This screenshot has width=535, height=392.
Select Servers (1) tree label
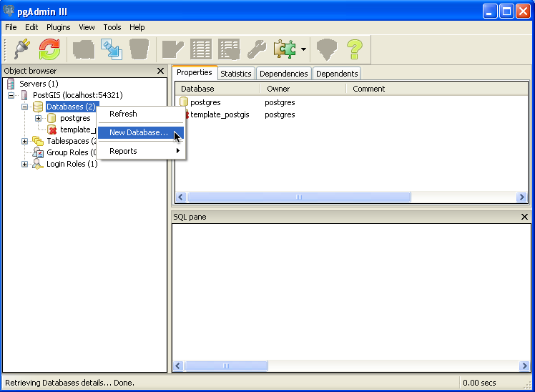point(39,84)
